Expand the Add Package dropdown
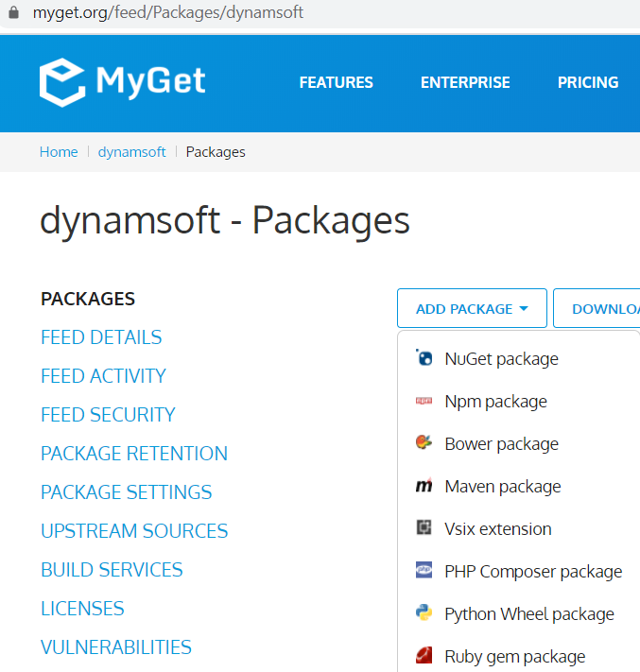Viewport: 640px width, 672px height. point(472,309)
